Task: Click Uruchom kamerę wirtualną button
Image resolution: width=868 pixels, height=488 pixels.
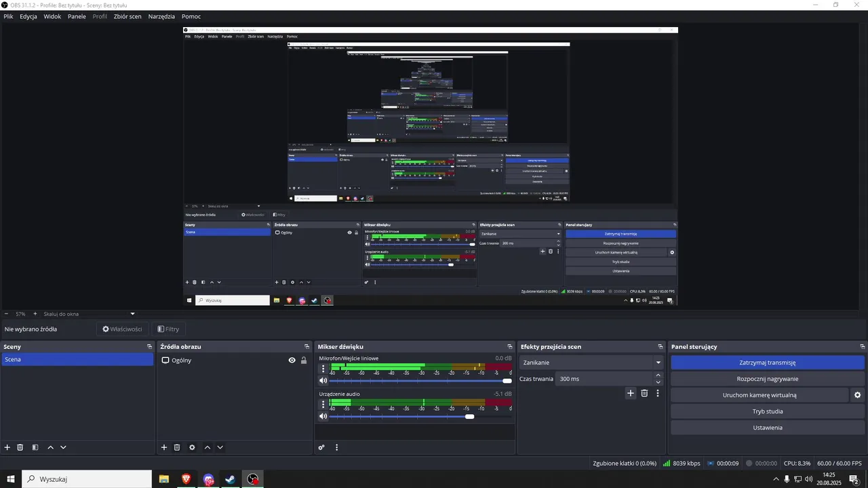Action: tap(759, 395)
